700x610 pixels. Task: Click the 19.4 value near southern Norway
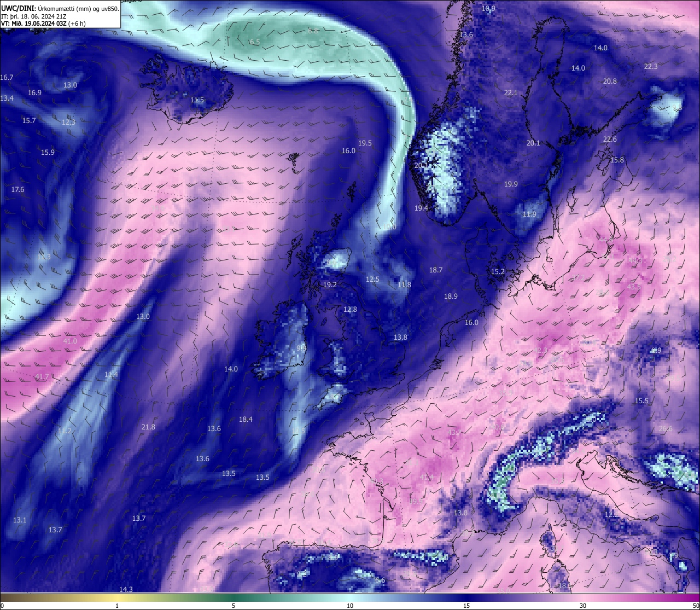[x=421, y=208]
